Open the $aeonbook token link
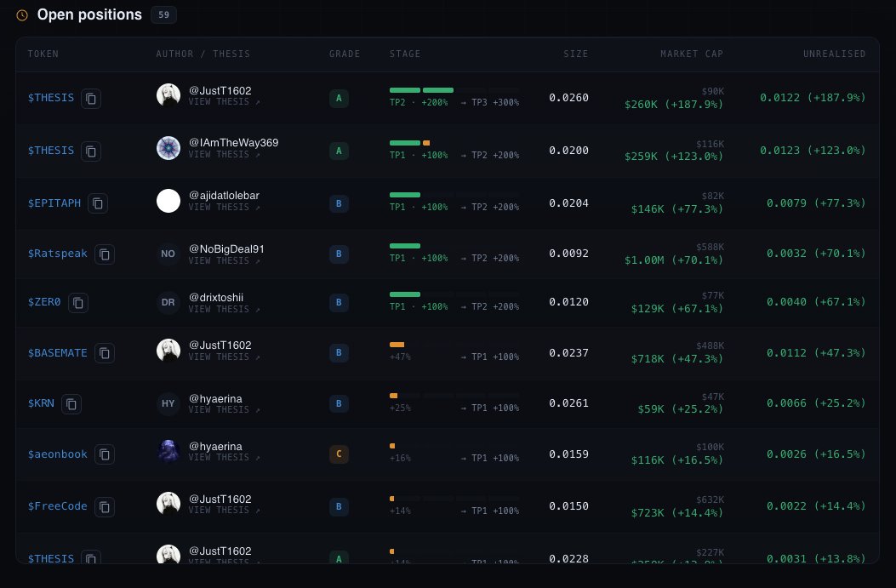 58,454
